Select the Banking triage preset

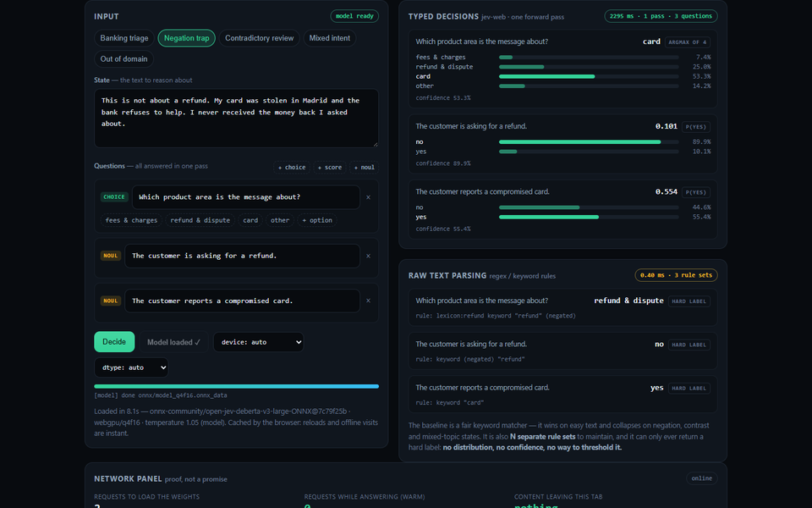(x=123, y=38)
